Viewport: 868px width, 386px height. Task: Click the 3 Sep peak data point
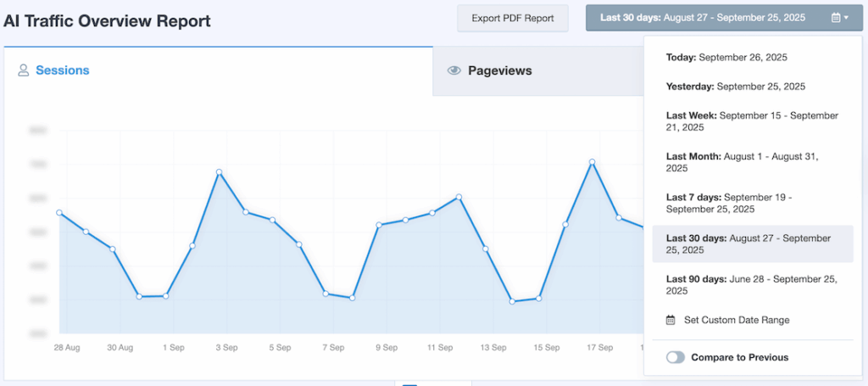tap(220, 172)
